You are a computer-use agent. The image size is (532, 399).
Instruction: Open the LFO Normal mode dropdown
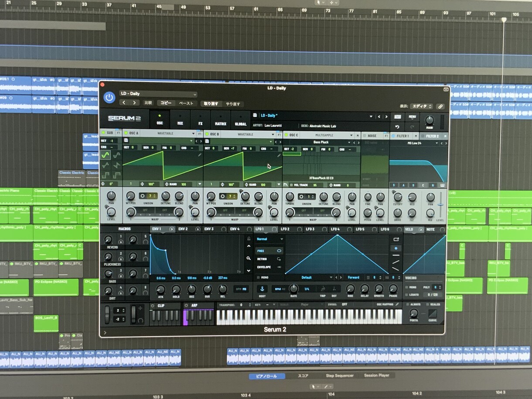click(269, 239)
